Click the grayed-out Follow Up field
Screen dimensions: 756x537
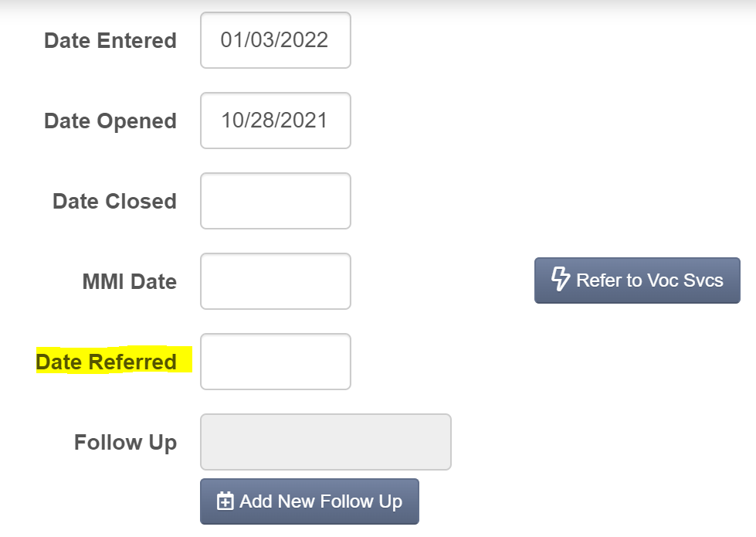(325, 442)
